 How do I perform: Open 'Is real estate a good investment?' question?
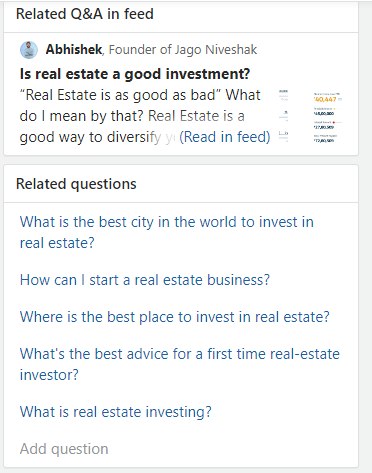[x=135, y=74]
